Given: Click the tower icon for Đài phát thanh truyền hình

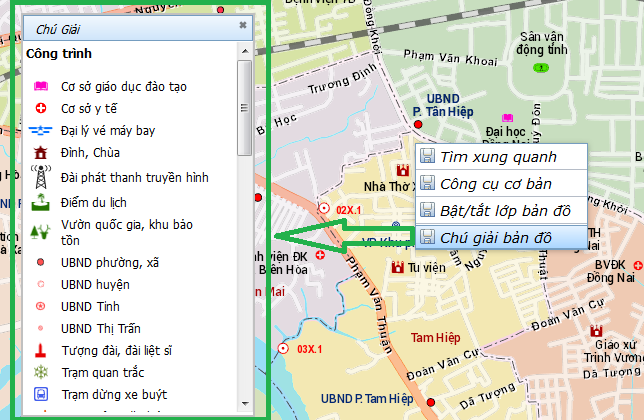Looking at the screenshot, I should (x=41, y=177).
